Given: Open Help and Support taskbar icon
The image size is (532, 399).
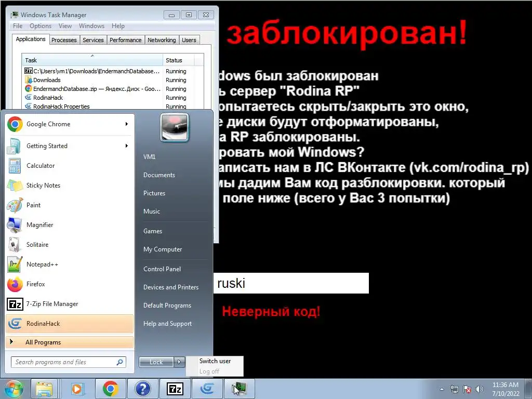Looking at the screenshot, I should (x=143, y=389).
